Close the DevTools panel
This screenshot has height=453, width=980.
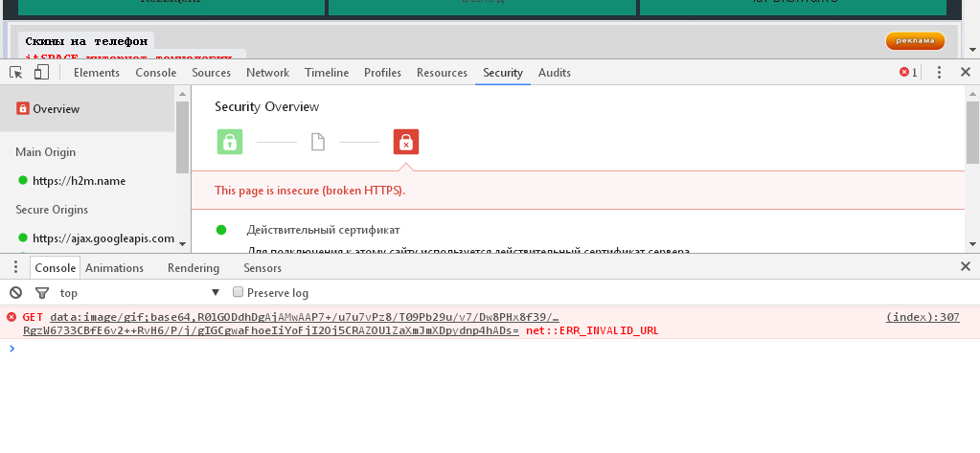[965, 73]
